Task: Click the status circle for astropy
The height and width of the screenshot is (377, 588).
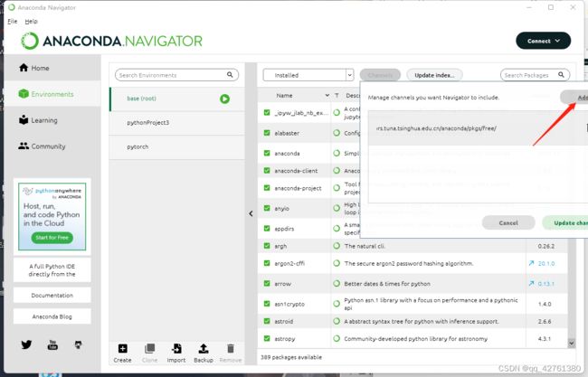Action: tap(337, 339)
